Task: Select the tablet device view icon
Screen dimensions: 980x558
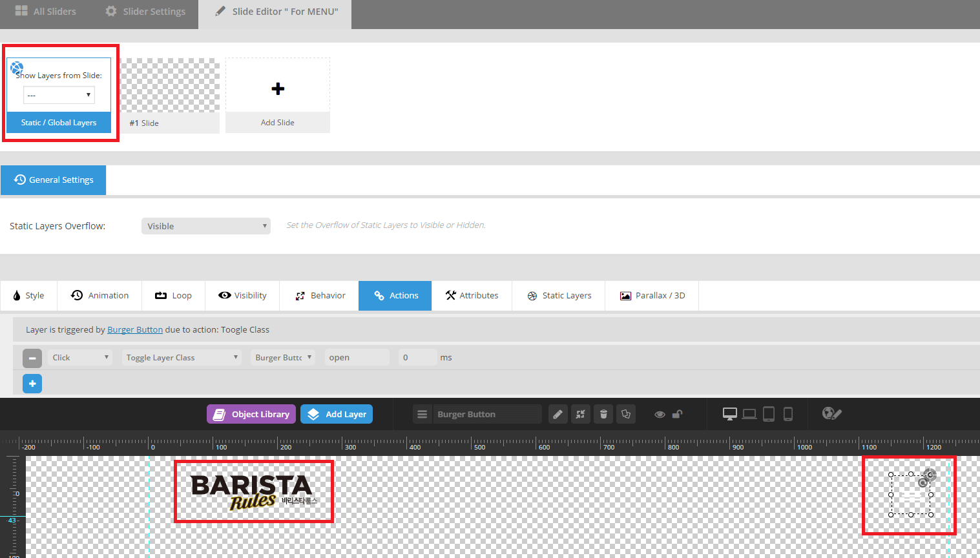Action: [769, 414]
